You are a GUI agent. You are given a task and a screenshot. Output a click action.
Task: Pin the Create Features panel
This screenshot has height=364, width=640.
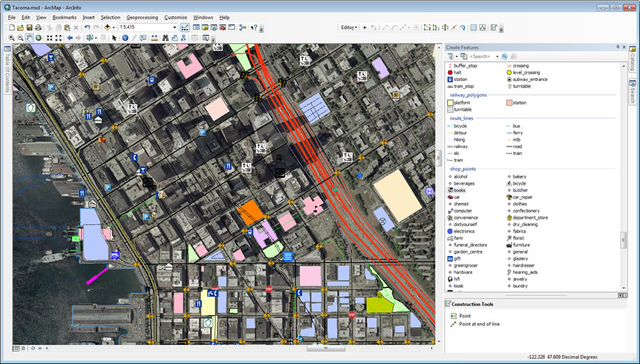pyautogui.click(x=617, y=48)
